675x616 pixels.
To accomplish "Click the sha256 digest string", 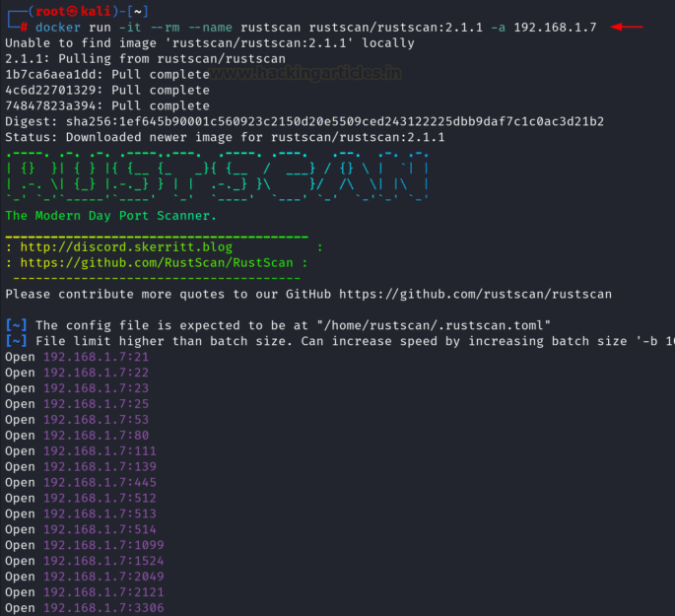I will click(335, 121).
